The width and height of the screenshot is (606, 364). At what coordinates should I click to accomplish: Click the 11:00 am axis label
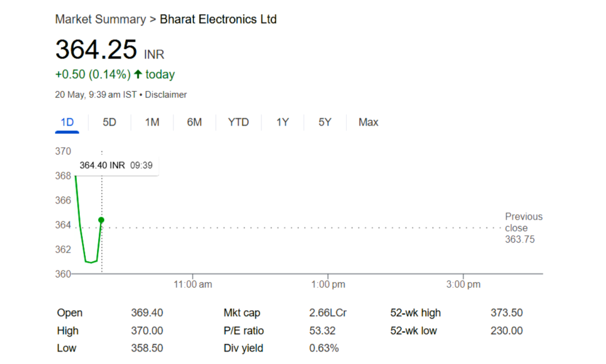coord(193,285)
